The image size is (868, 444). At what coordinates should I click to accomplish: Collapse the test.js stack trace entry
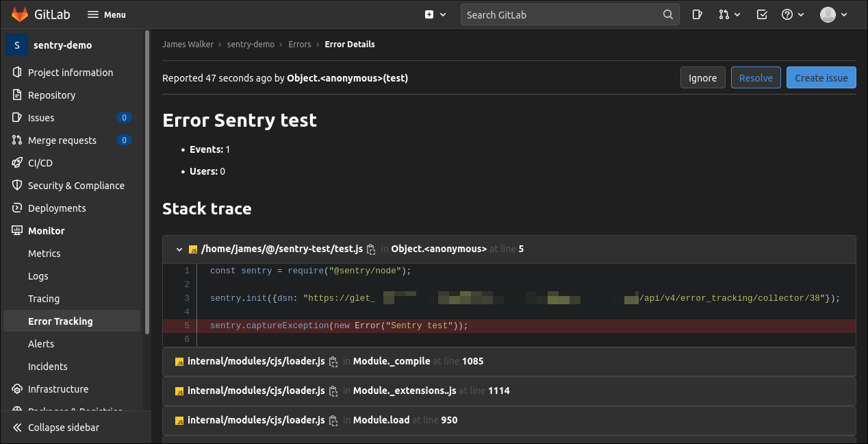179,249
